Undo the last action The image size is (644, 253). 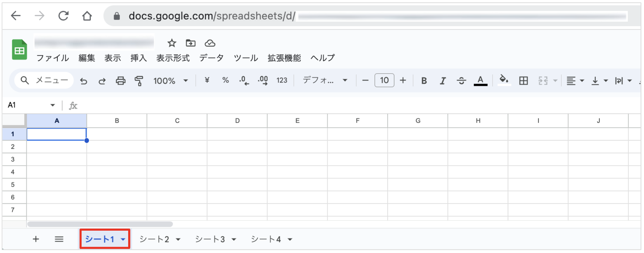pyautogui.click(x=83, y=81)
